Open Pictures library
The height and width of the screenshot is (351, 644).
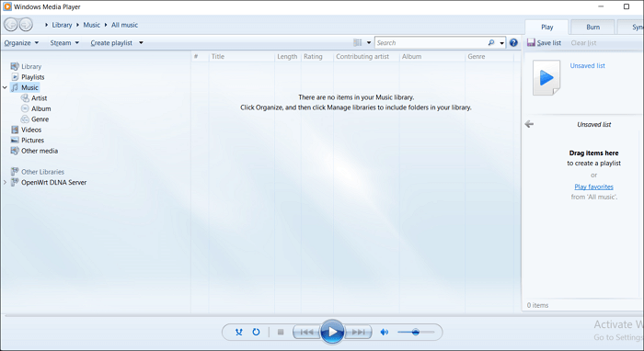[x=32, y=141]
